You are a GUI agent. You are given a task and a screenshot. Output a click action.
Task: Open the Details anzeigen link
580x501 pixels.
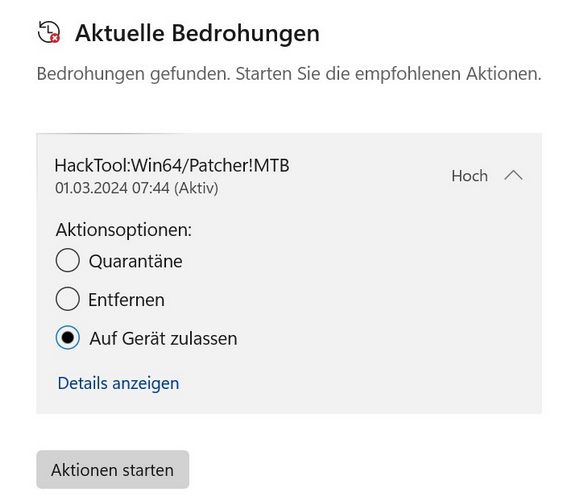(x=118, y=383)
